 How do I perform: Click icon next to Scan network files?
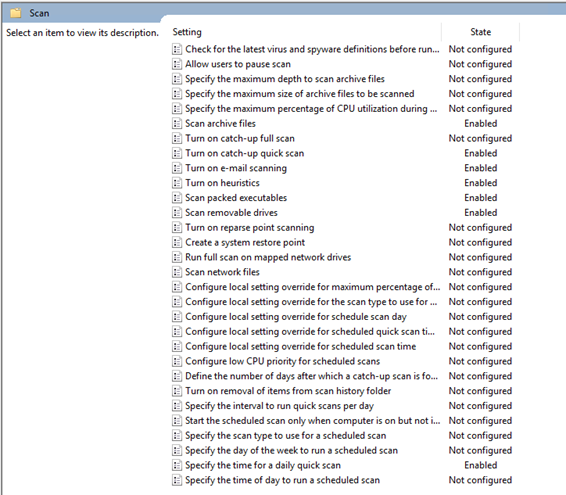177,272
